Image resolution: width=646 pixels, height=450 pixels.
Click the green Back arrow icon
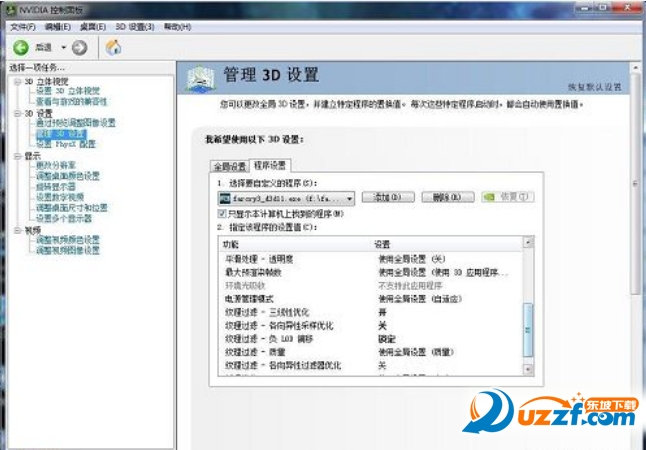coord(21,47)
